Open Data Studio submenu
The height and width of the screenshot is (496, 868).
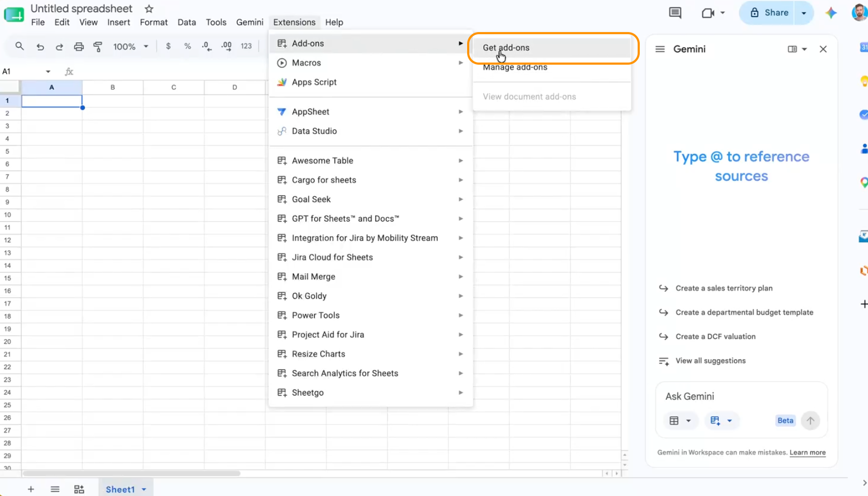pyautogui.click(x=371, y=131)
